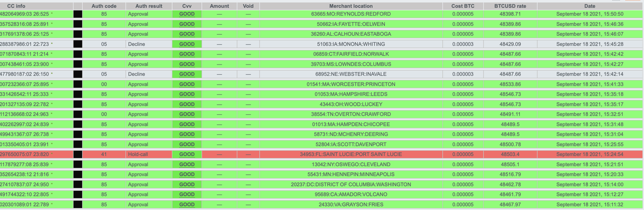This screenshot has height=210, width=644.
Task: Select merchant 58731:ND:MCHENRY:DEERING
Action: [x=351, y=134]
